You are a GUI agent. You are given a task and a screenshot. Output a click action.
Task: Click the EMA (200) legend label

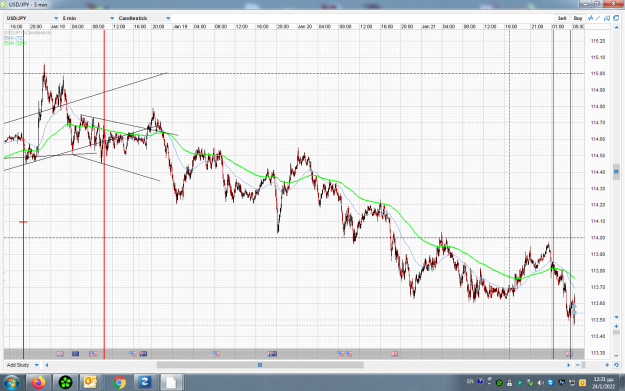click(16, 43)
